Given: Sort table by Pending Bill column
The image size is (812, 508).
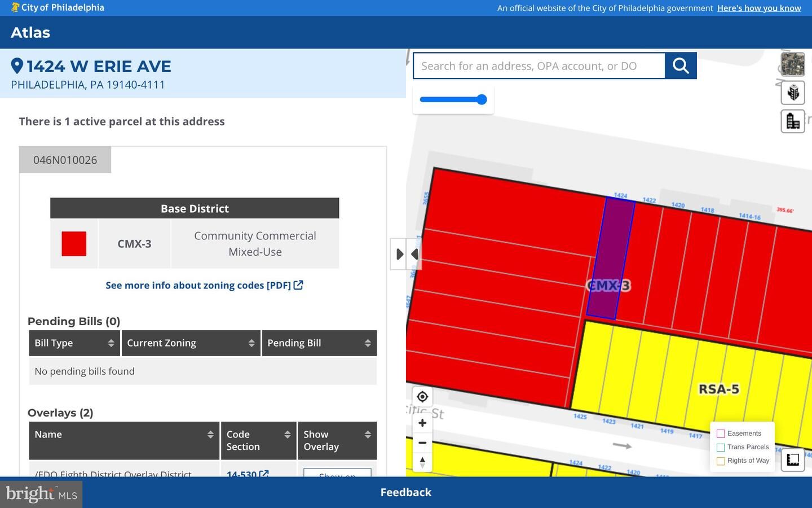Looking at the screenshot, I should pyautogui.click(x=319, y=343).
